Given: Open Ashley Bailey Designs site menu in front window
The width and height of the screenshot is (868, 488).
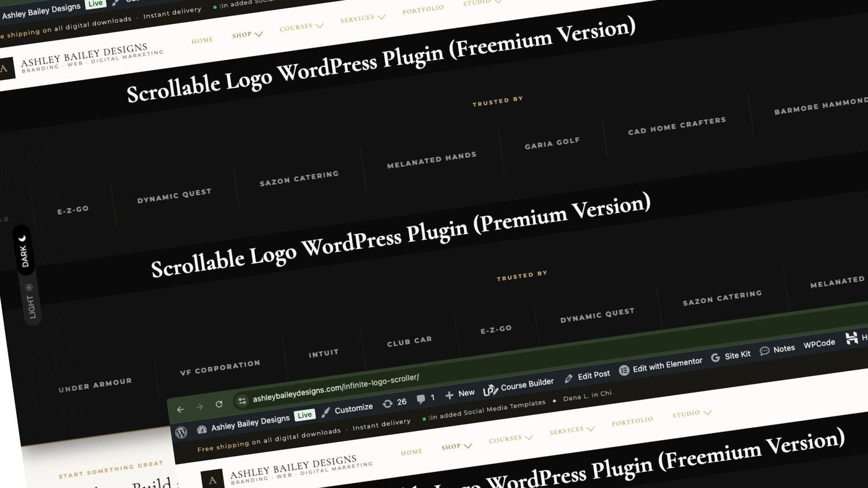Looking at the screenshot, I should point(250,422).
